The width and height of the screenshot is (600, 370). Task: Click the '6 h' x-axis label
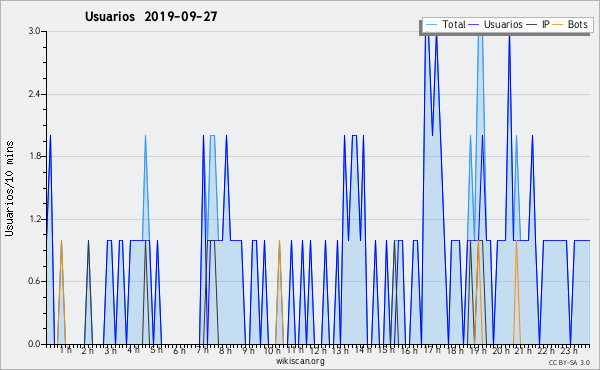point(179,351)
